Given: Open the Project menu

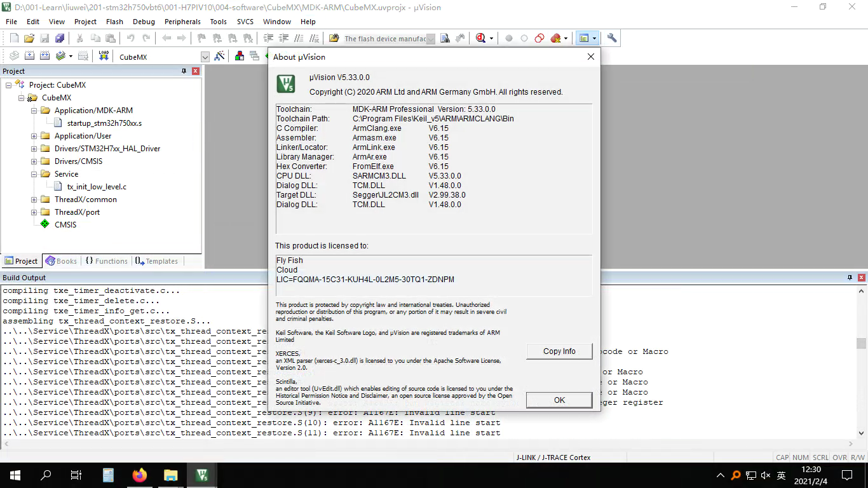Looking at the screenshot, I should pyautogui.click(x=85, y=22).
